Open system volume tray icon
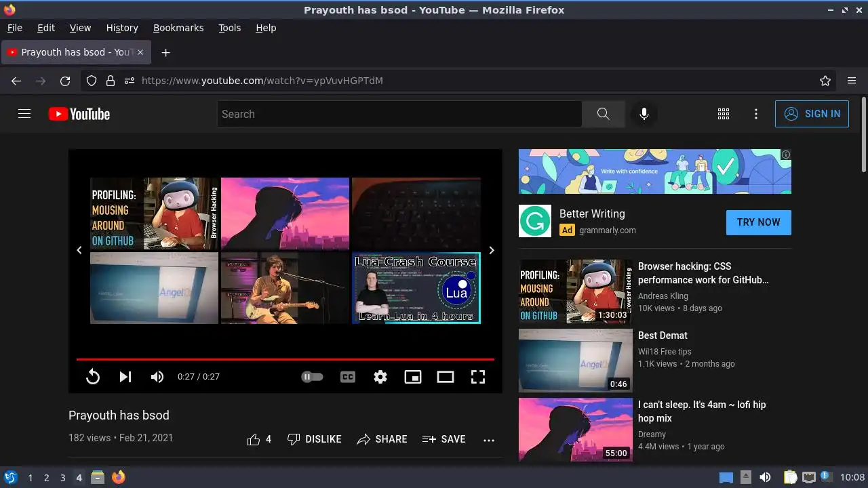Screen dimensions: 868x488 point(765,477)
